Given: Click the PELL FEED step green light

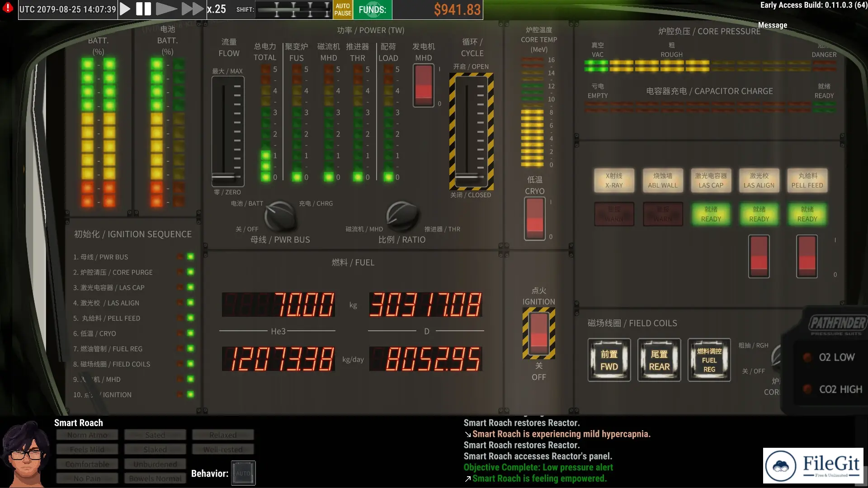Looking at the screenshot, I should [190, 318].
